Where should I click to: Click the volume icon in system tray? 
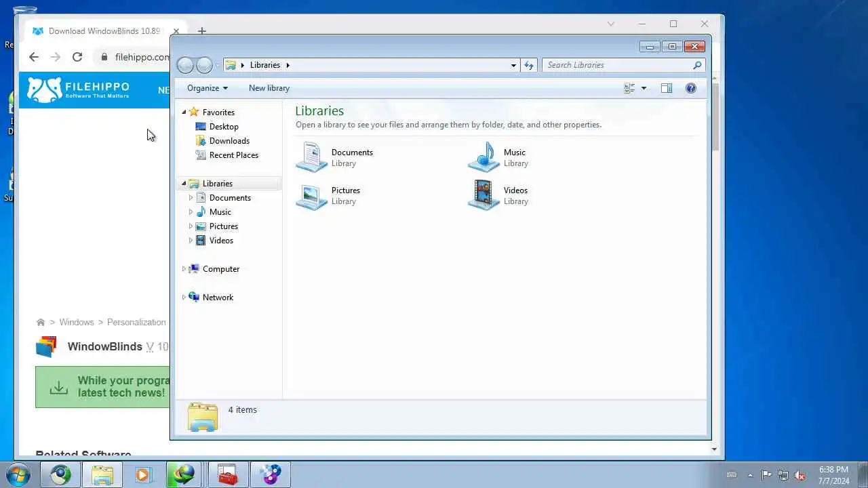click(800, 475)
